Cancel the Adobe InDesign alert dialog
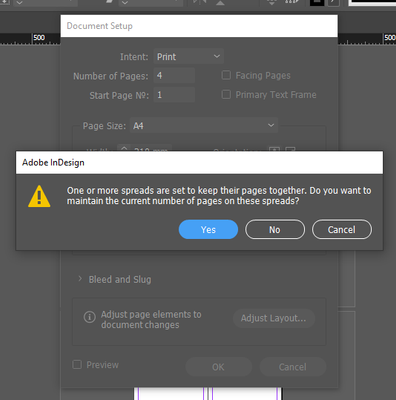396x400 pixels. [x=342, y=229]
